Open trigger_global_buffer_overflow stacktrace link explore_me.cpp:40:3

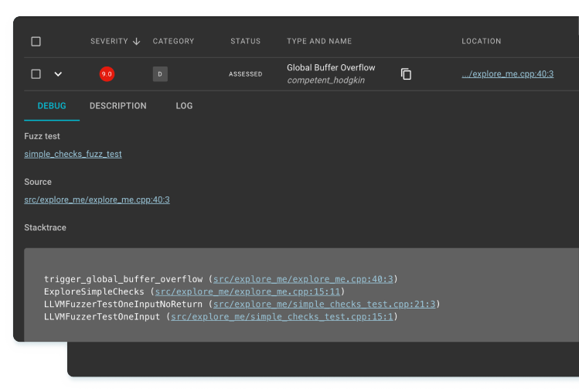click(303, 279)
